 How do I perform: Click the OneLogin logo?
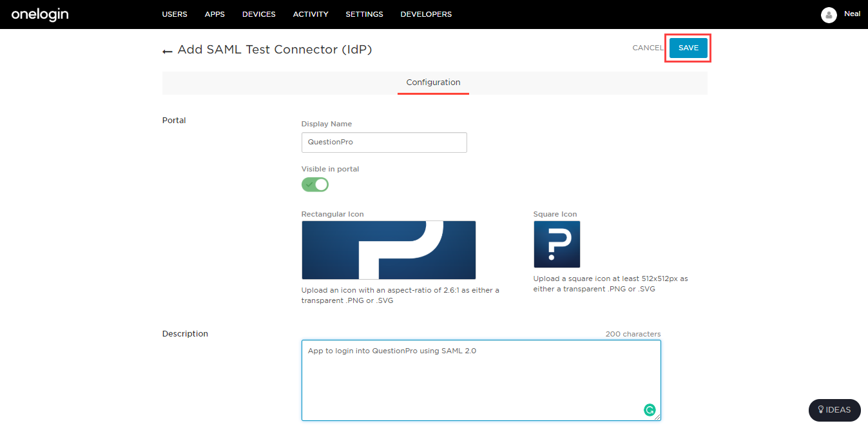click(40, 14)
